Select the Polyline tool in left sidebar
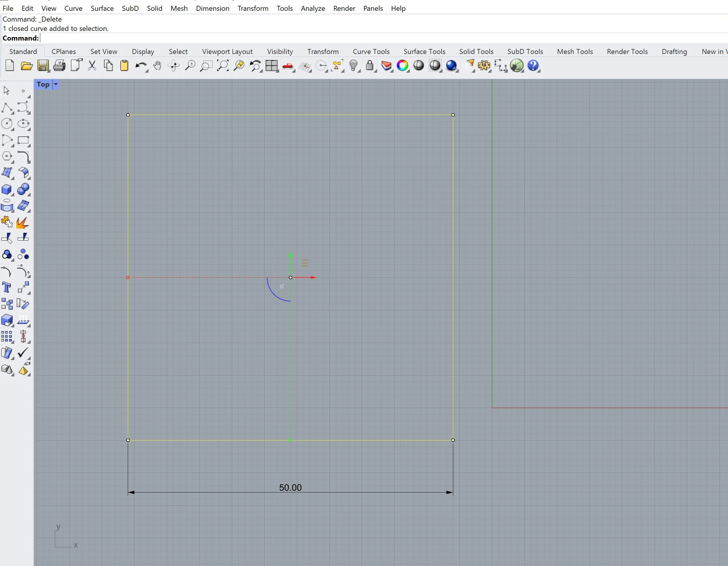The width and height of the screenshot is (728, 566). [7, 107]
